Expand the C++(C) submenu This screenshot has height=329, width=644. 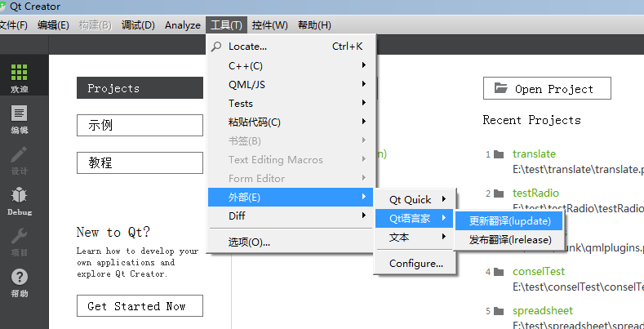click(291, 65)
